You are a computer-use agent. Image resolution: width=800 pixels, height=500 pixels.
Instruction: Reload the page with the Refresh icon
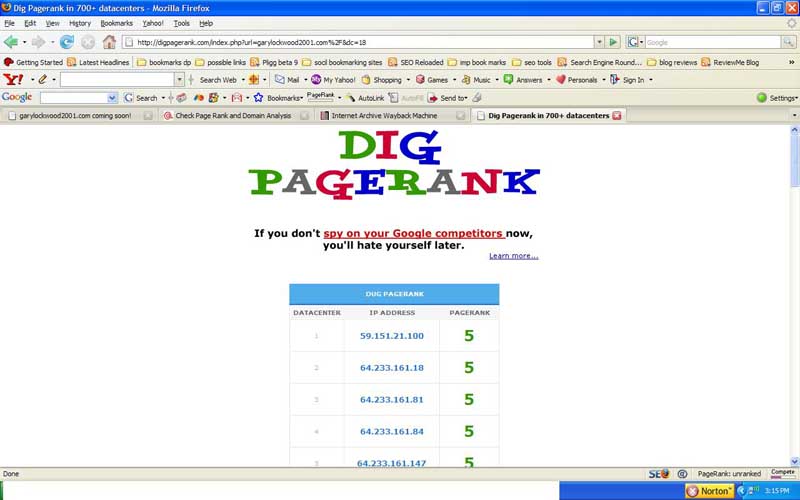[66, 42]
